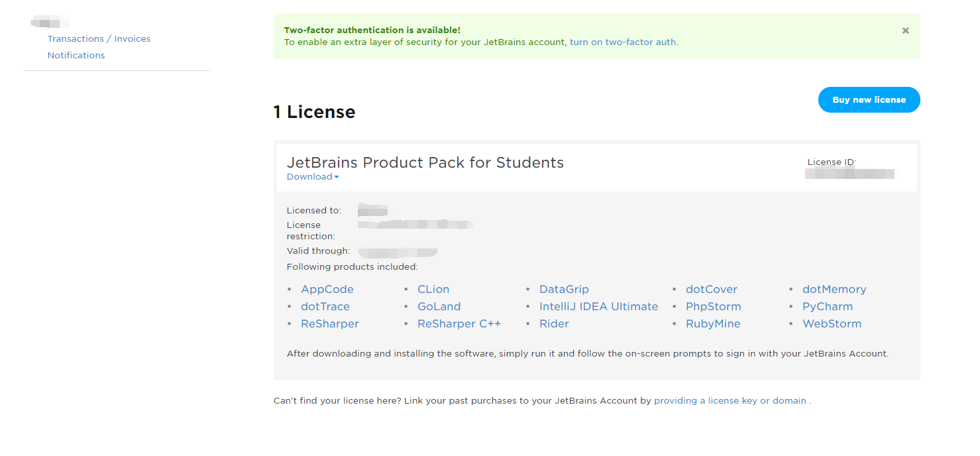Open the Rider product link
Viewport: 980px width, 456px height.
(x=554, y=323)
